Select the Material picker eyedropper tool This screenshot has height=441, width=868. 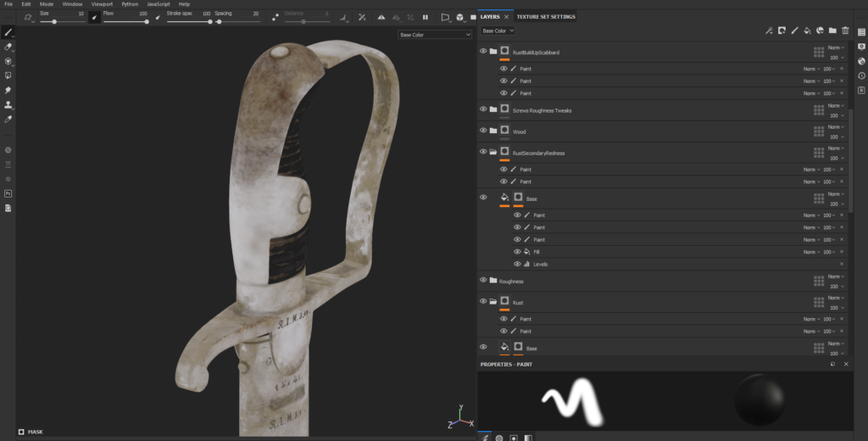(8, 119)
